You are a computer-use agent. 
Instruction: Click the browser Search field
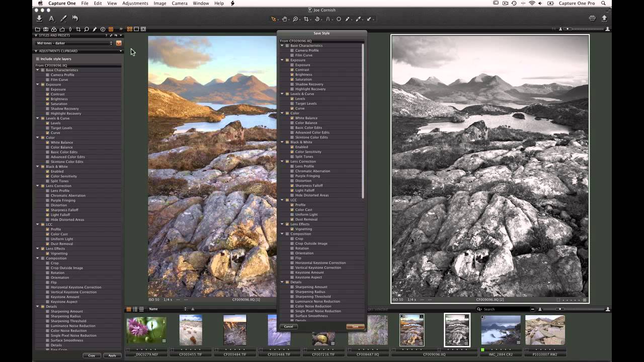tap(505, 309)
